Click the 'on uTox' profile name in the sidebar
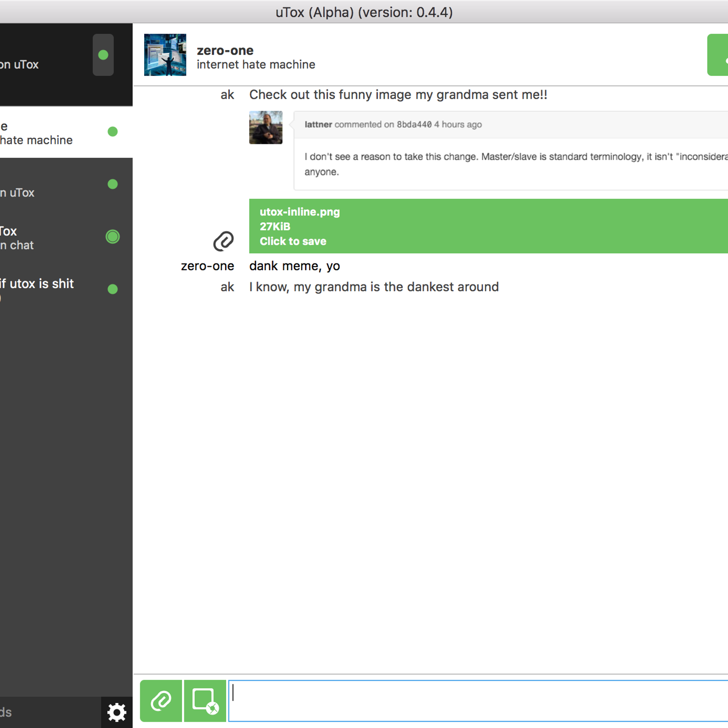This screenshot has height=728, width=728. click(19, 65)
